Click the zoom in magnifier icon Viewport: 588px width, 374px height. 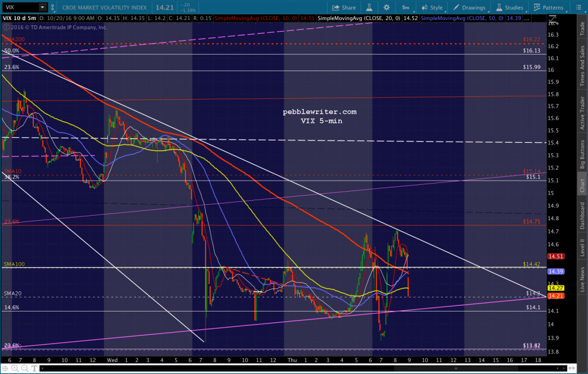pyautogui.click(x=15, y=368)
